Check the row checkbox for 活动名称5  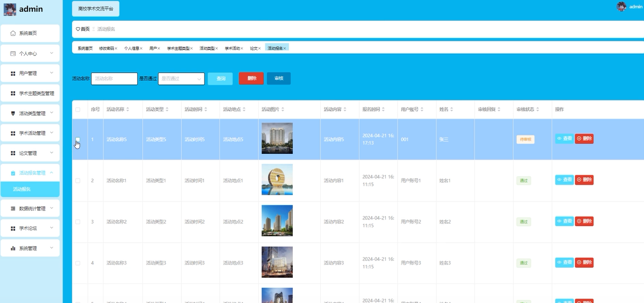(x=78, y=140)
